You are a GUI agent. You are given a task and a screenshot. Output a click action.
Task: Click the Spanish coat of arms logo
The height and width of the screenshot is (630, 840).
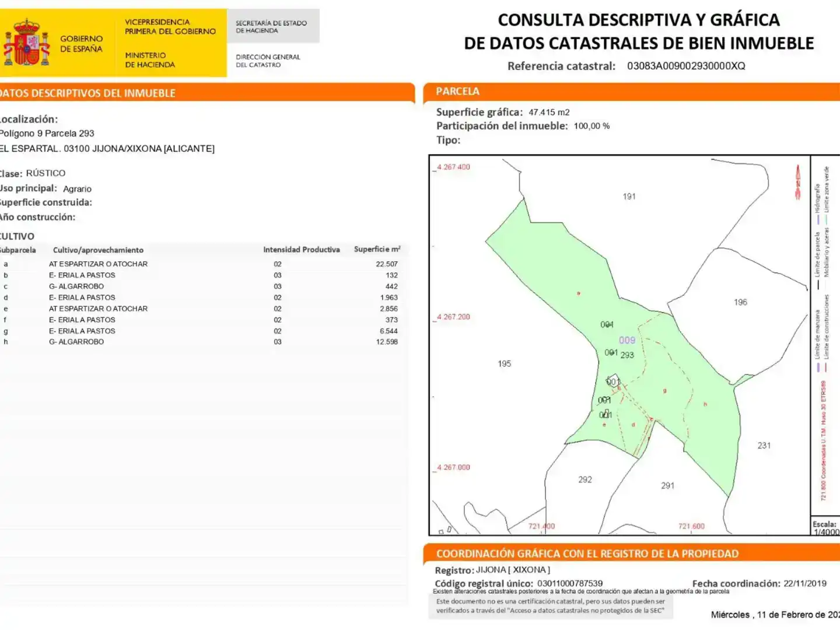pyautogui.click(x=27, y=43)
